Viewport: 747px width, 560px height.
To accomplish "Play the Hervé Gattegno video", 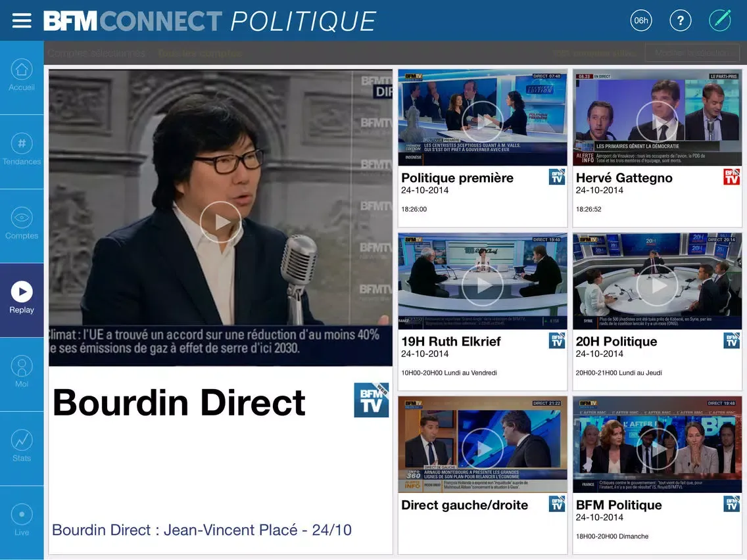I will [657, 121].
